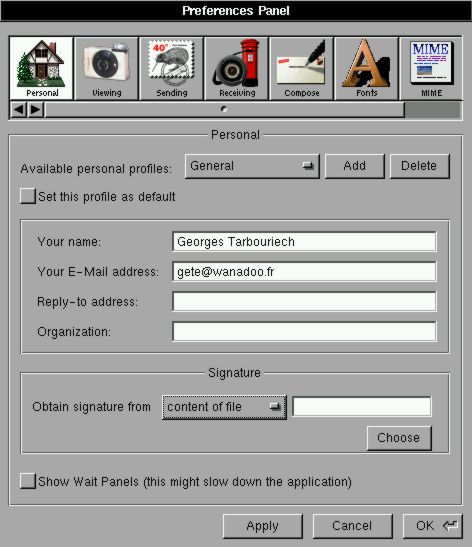Click the Add profile button
This screenshot has height=547, width=472.
tap(355, 166)
